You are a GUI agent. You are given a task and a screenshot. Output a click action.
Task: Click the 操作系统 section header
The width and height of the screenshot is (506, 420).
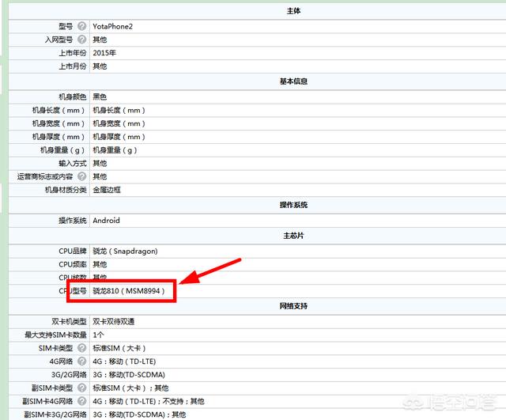tap(293, 205)
